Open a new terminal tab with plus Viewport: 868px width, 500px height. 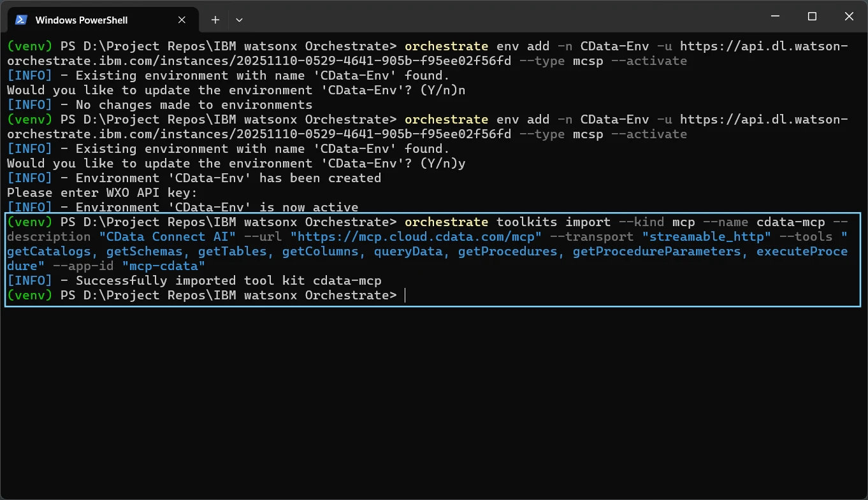click(x=215, y=20)
